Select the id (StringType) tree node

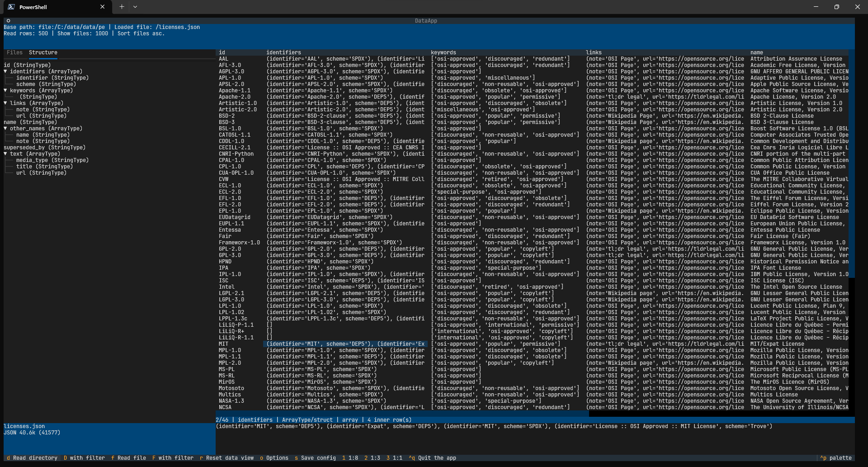27,65
